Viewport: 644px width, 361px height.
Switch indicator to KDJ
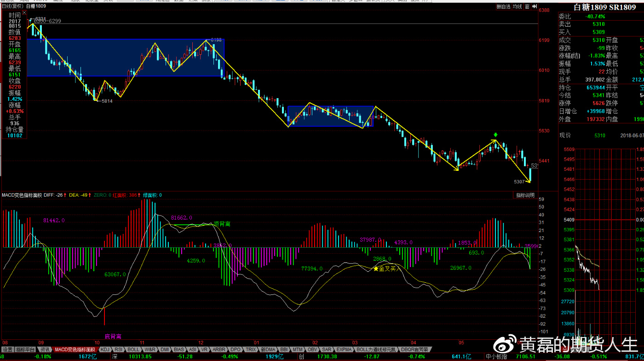click(x=105, y=349)
